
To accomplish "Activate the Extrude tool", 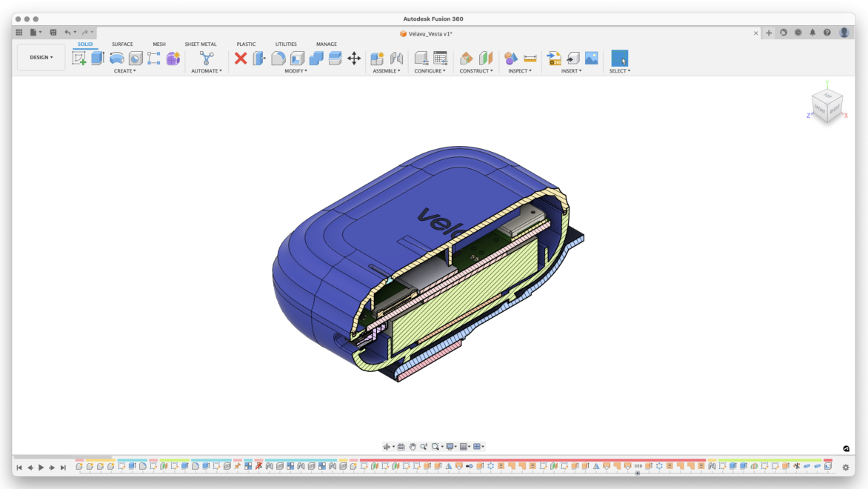I will coord(98,57).
